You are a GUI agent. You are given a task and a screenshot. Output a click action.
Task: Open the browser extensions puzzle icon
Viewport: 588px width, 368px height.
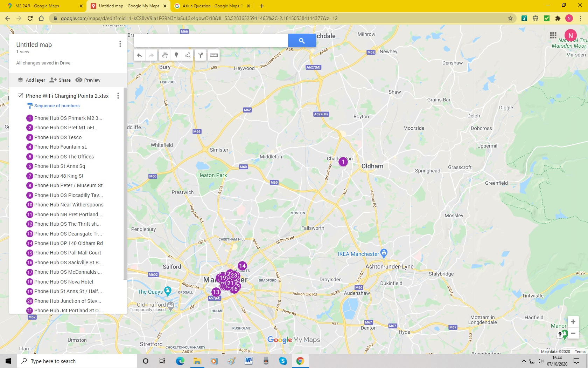(x=558, y=18)
